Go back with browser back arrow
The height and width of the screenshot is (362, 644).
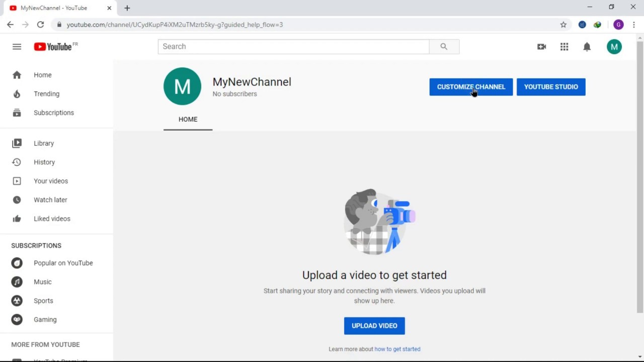[x=11, y=25]
